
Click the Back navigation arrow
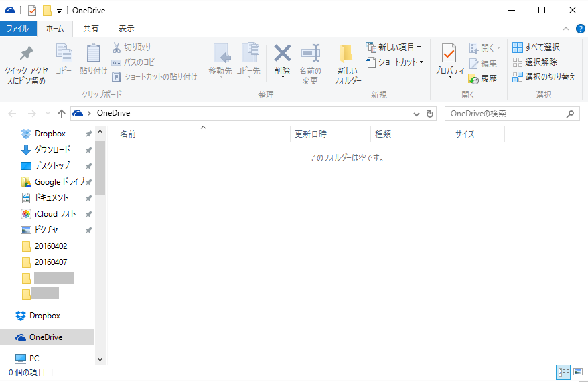click(12, 114)
